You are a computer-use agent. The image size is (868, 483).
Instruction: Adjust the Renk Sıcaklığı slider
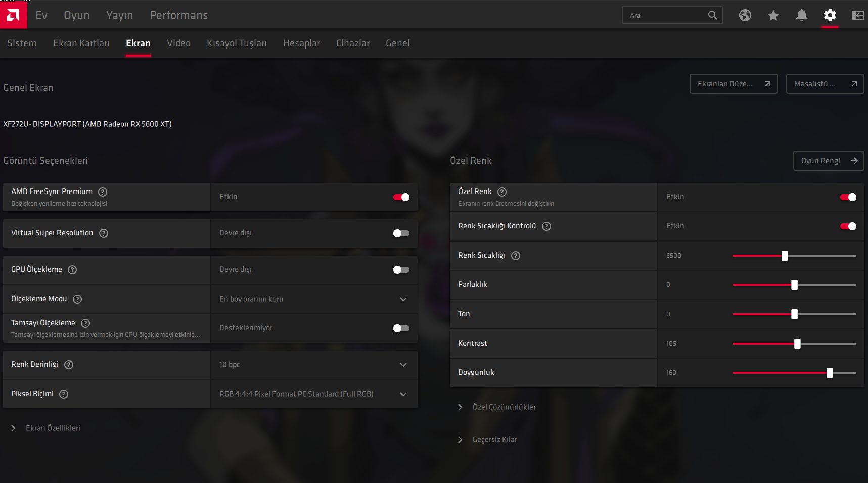click(794, 256)
